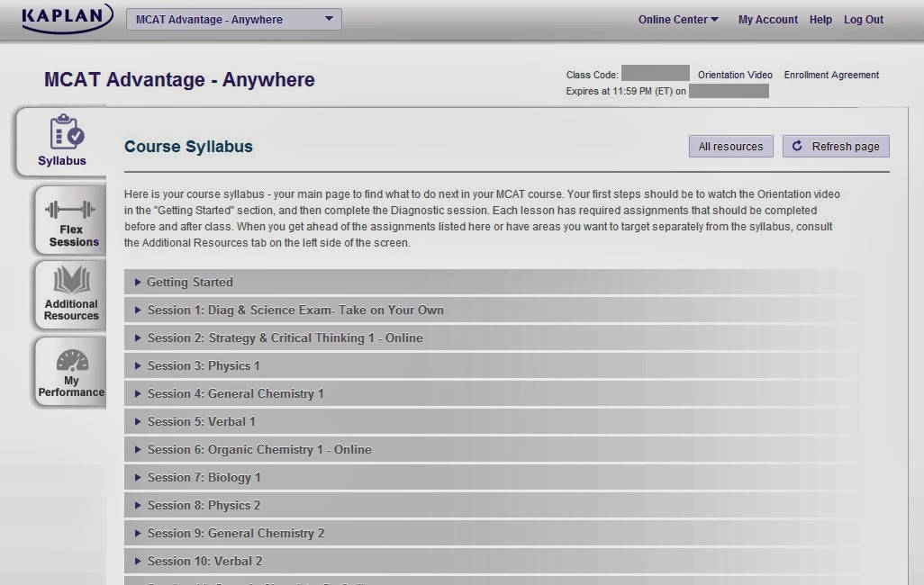This screenshot has width=924, height=585.
Task: Click the Kaplan logo
Action: point(68,18)
